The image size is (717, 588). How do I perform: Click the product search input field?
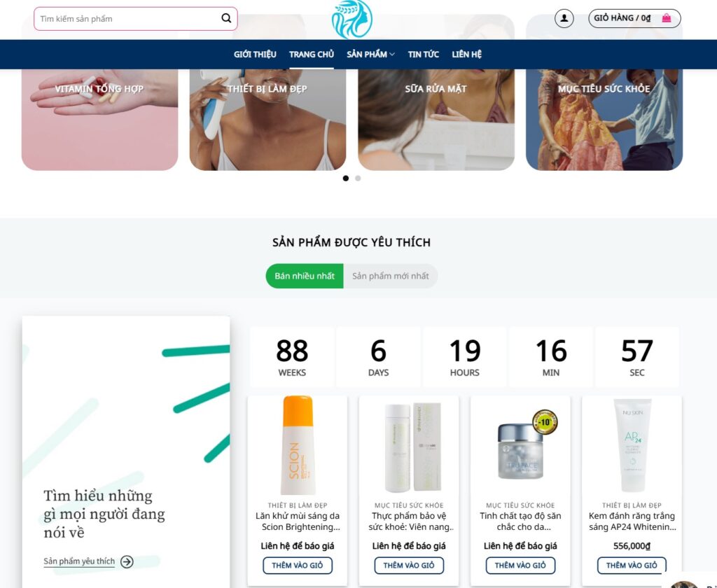point(126,19)
